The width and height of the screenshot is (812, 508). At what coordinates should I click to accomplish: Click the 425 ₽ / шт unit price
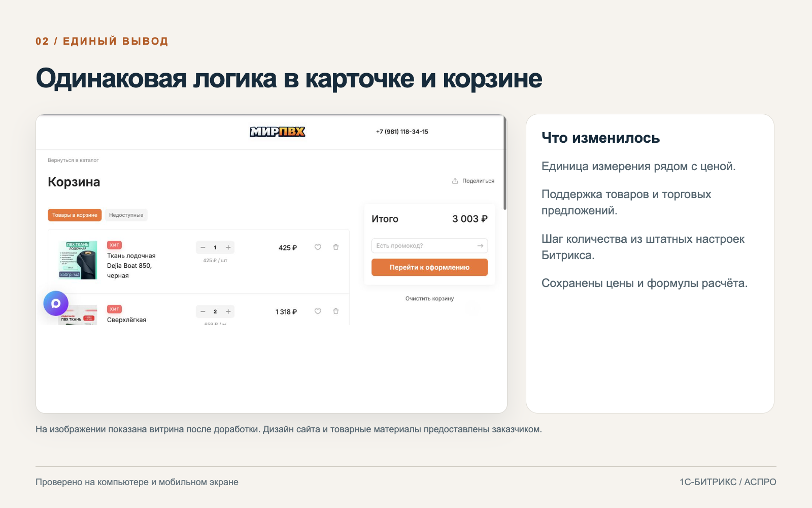click(x=215, y=261)
